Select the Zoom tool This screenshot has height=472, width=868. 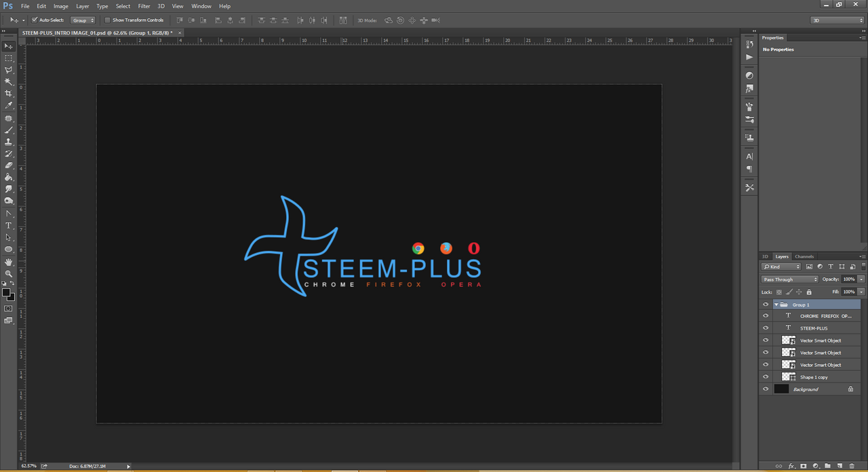(9, 273)
